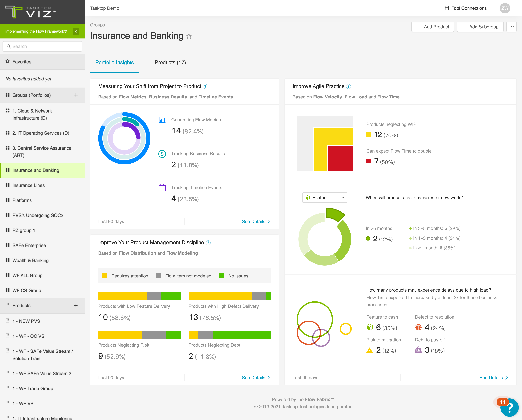The height and width of the screenshot is (420, 522).
Task: Click plus icon to add a Group portfolio
Action: [76, 95]
